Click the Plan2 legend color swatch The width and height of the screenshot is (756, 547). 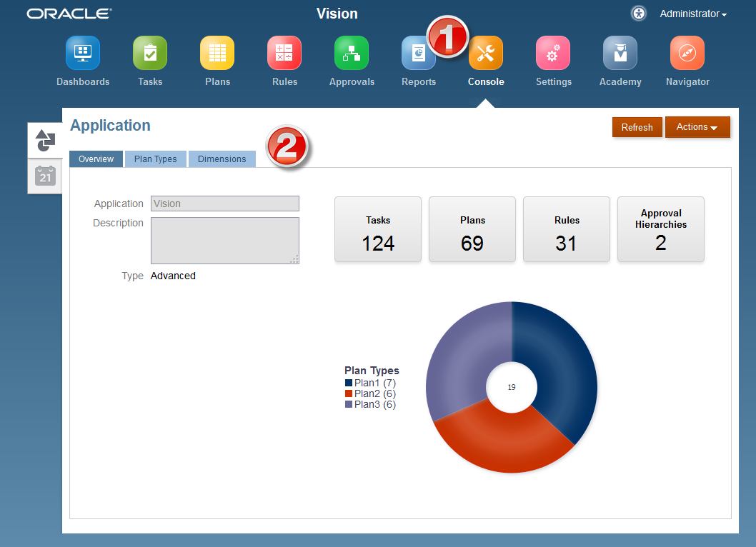[x=349, y=393]
